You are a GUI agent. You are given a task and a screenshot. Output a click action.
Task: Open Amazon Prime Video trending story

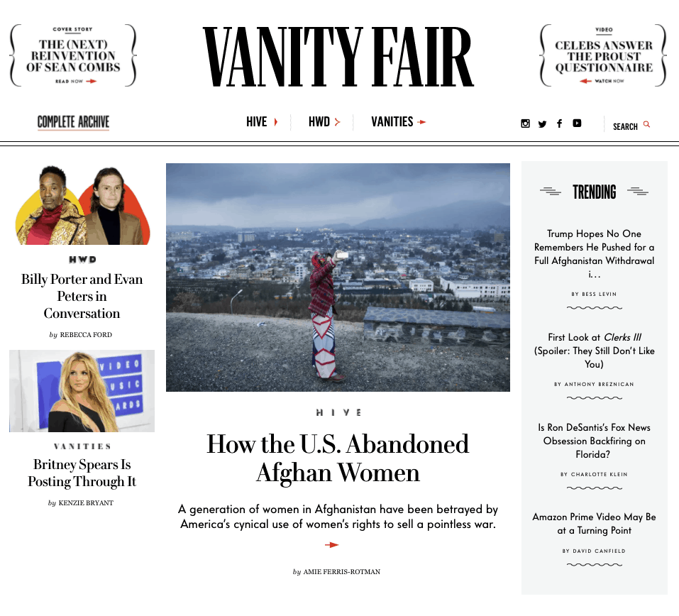coord(594,523)
